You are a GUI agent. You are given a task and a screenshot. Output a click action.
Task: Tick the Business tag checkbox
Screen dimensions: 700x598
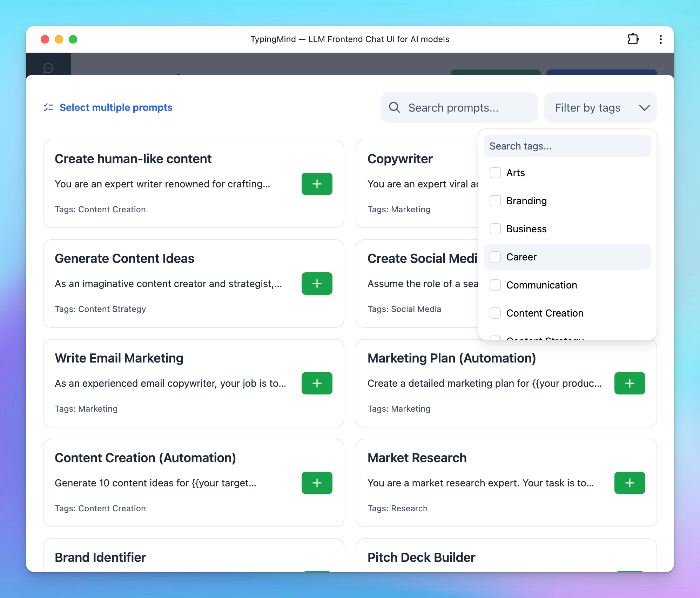tap(495, 229)
